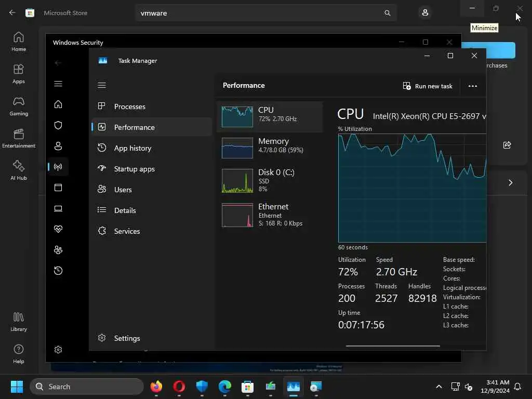Click Microsoft Store back arrow

pos(12,12)
